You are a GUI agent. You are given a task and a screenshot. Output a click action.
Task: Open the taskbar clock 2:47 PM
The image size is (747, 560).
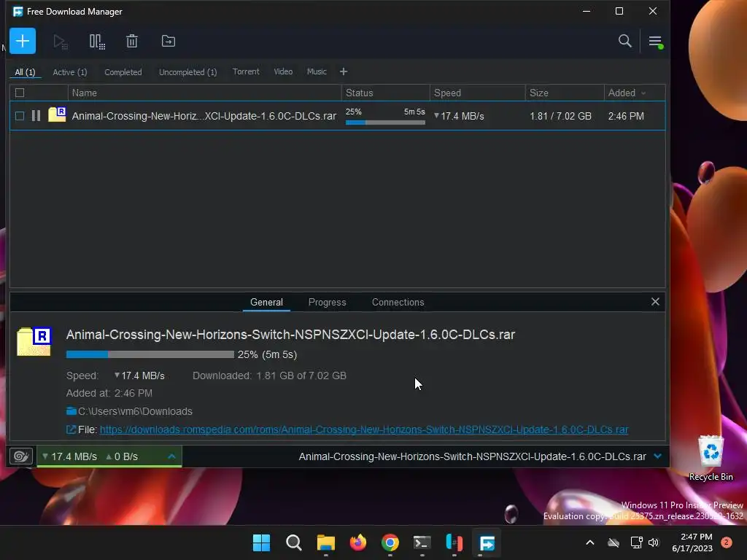[x=692, y=542]
